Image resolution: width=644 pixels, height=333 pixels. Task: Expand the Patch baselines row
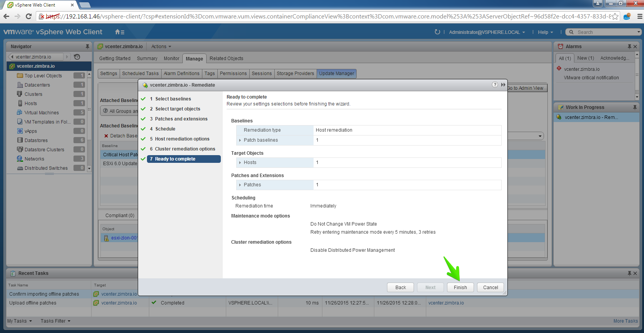coord(240,140)
